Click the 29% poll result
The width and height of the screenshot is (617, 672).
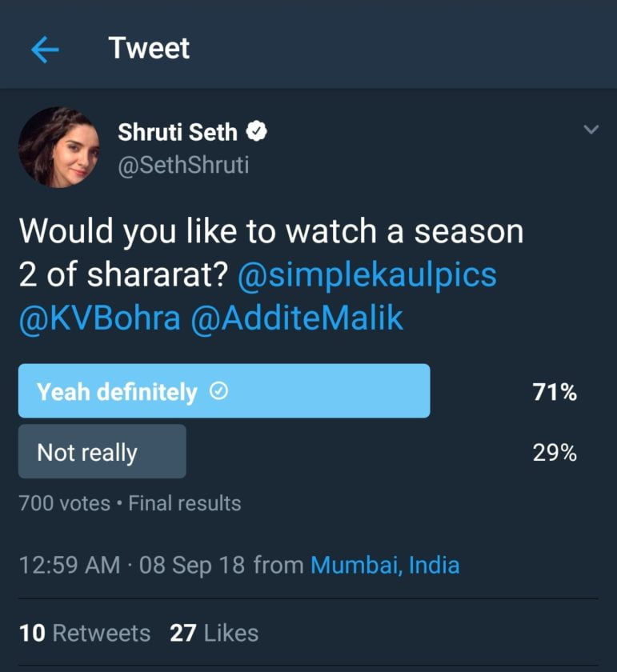tap(555, 453)
